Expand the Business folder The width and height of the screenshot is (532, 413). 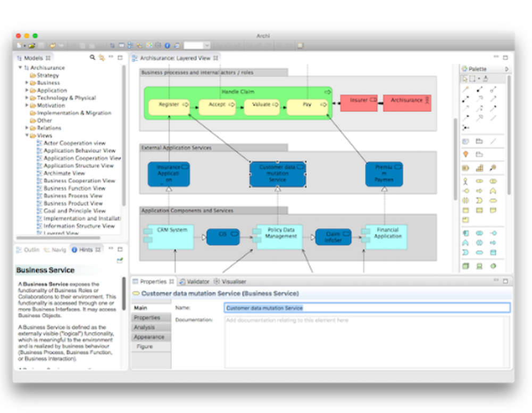[27, 82]
